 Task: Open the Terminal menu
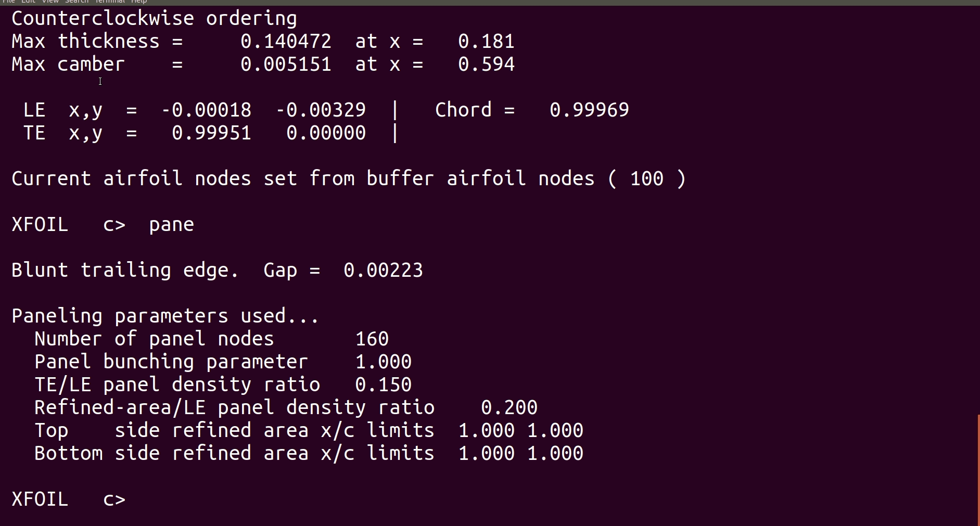click(110, 2)
